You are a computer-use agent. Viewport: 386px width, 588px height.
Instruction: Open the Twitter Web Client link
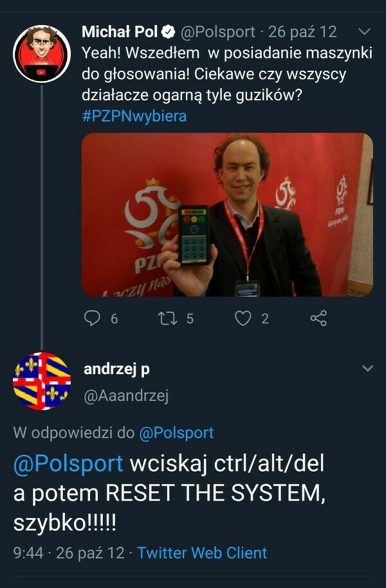(x=202, y=553)
